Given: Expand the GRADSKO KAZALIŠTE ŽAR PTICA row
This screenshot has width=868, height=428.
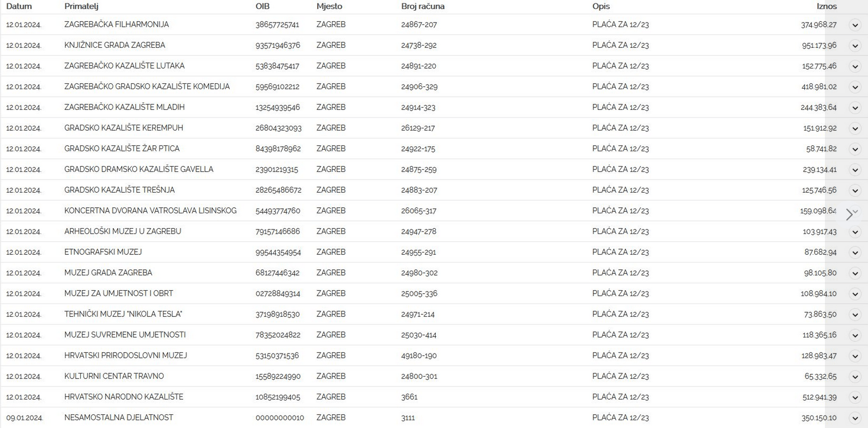Looking at the screenshot, I should tap(854, 149).
